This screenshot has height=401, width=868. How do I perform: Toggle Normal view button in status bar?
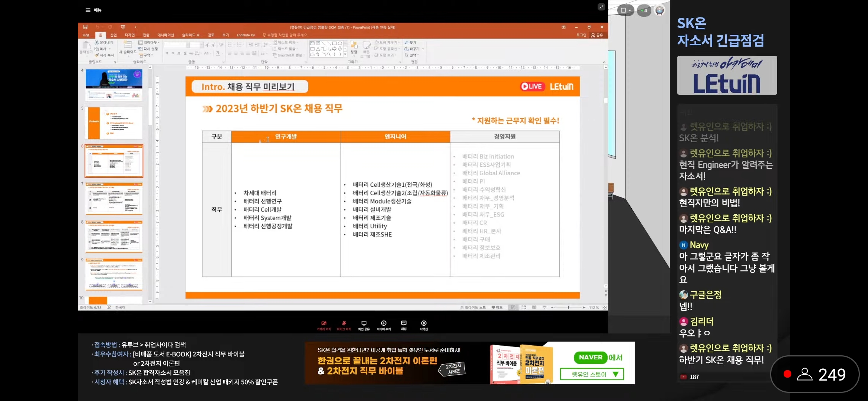[513, 307]
